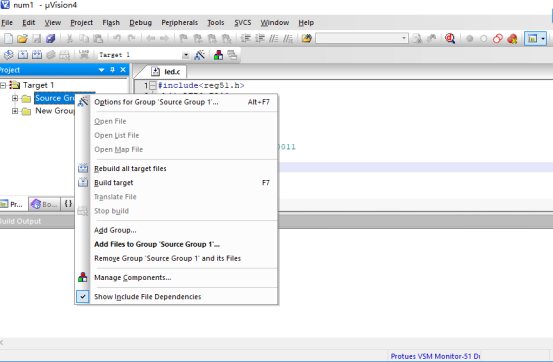553x362 pixels.
Task: Click the Manage Components toolbar icon
Action: (218, 55)
